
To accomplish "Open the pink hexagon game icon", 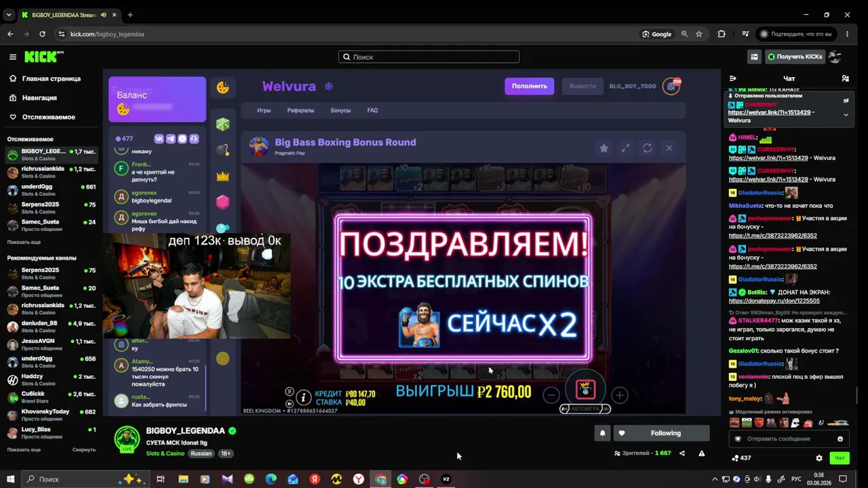I will click(x=222, y=202).
